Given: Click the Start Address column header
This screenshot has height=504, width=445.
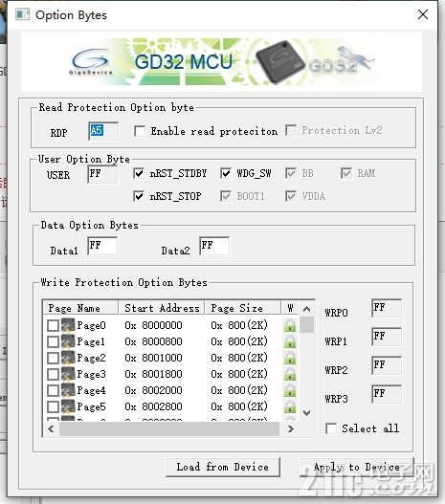Looking at the screenshot, I should (x=162, y=308).
